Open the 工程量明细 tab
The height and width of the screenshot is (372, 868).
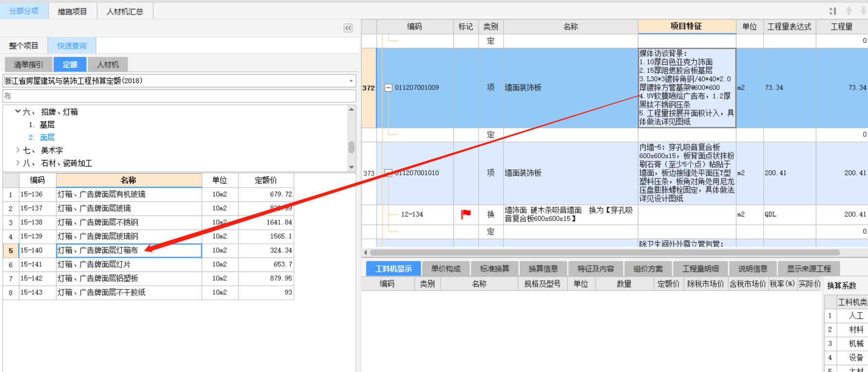(700, 269)
